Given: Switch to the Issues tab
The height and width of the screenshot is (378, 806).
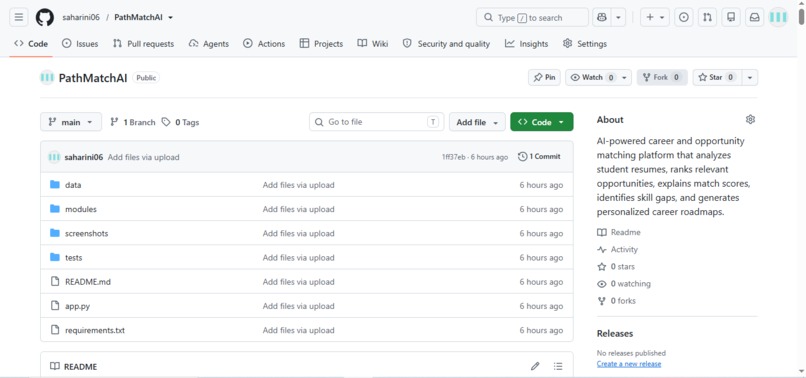Looking at the screenshot, I should (80, 44).
